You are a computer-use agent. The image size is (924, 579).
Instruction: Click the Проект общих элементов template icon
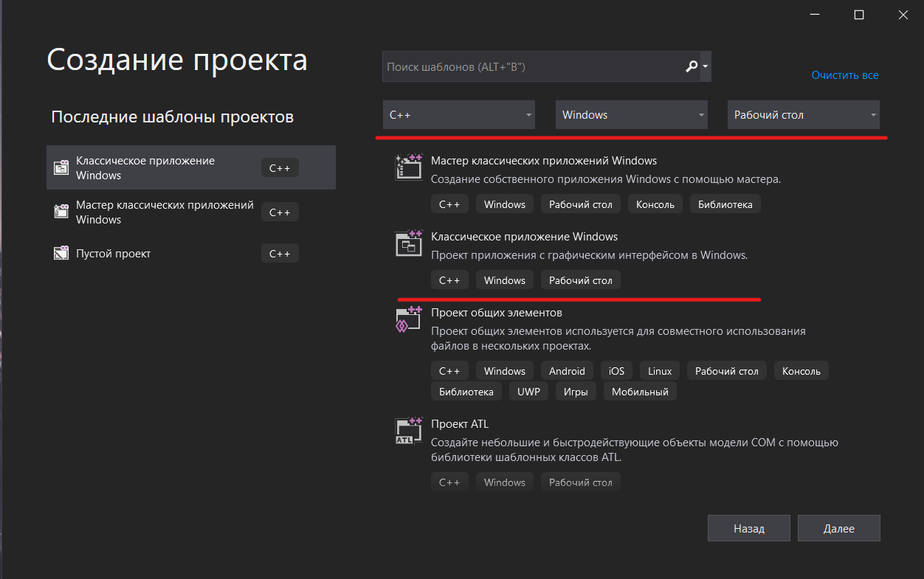(408, 319)
